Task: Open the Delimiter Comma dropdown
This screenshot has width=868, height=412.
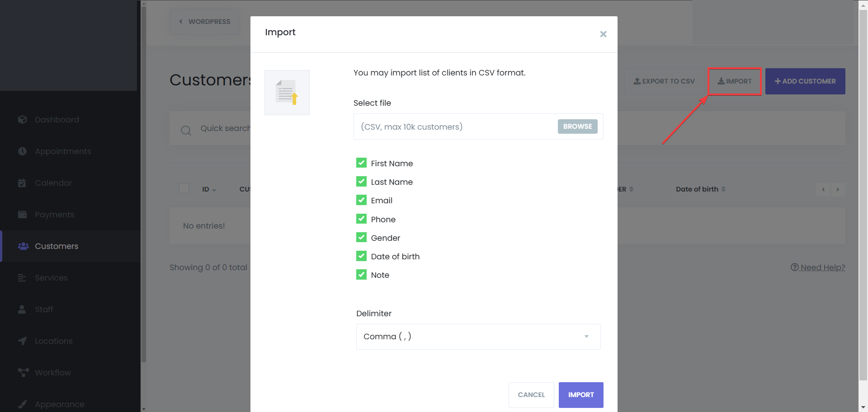Action: coord(478,337)
